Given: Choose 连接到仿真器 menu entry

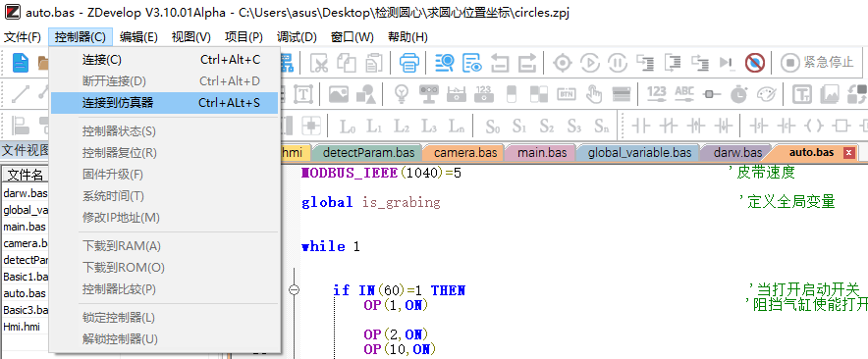Looking at the screenshot, I should (164, 103).
